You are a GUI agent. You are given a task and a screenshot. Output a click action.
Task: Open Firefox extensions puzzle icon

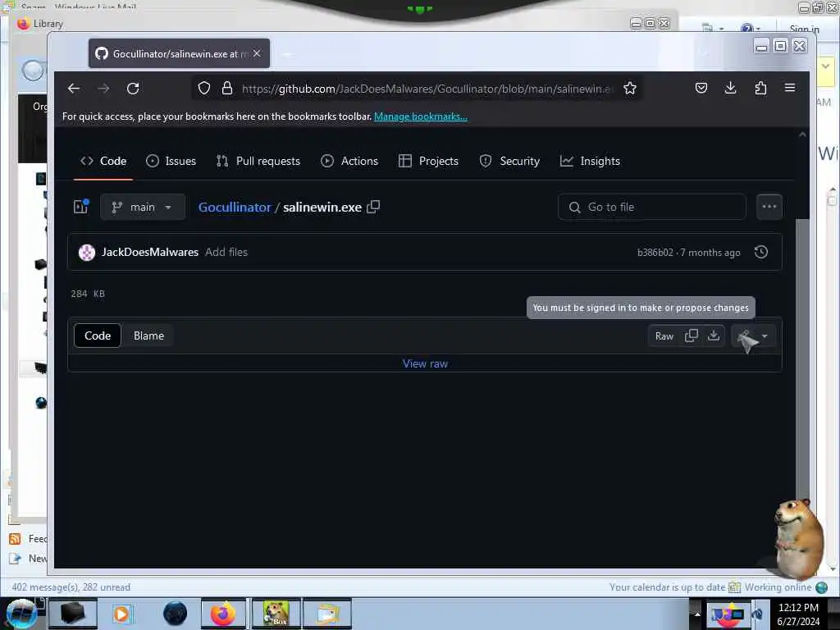point(760,88)
